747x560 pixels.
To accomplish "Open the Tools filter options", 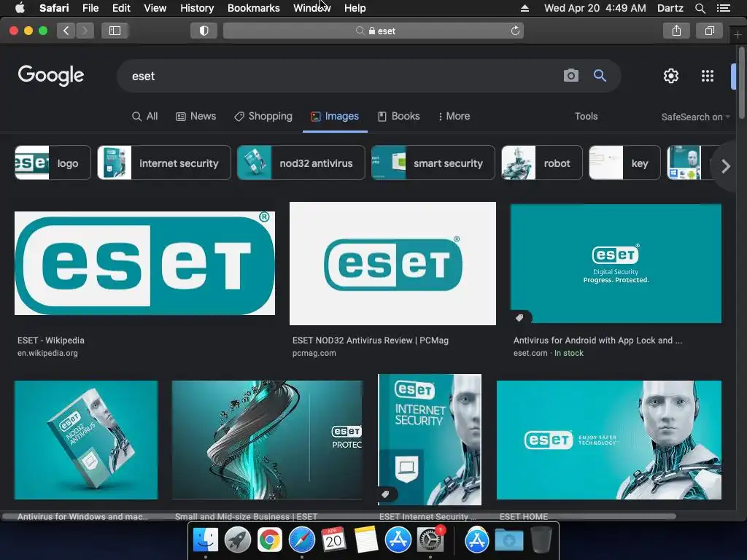I will [586, 116].
